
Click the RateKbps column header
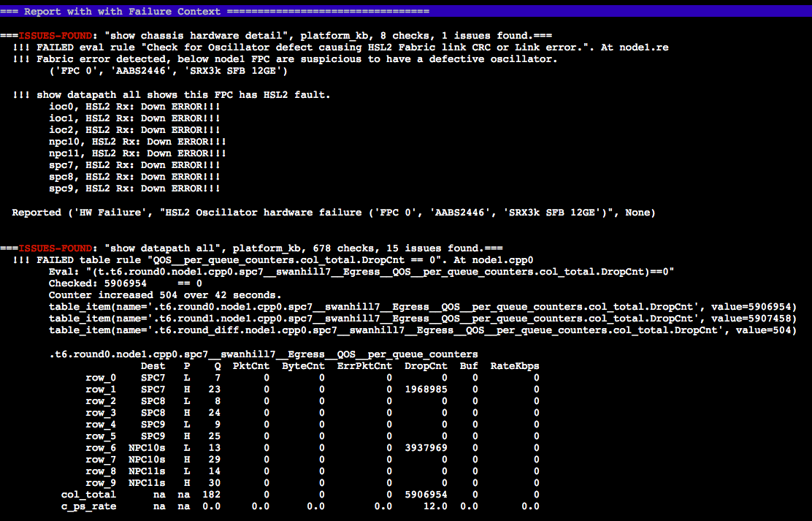tap(514, 366)
